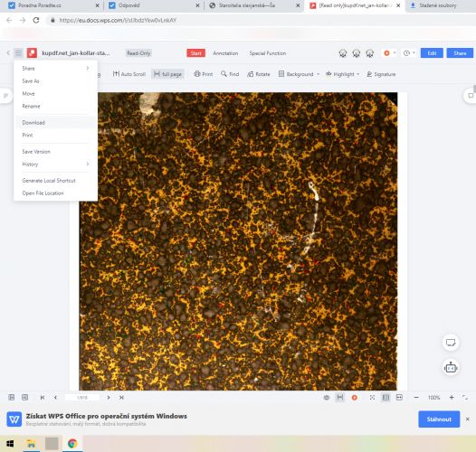Click the Signature tool
The width and height of the screenshot is (476, 452).
click(381, 74)
